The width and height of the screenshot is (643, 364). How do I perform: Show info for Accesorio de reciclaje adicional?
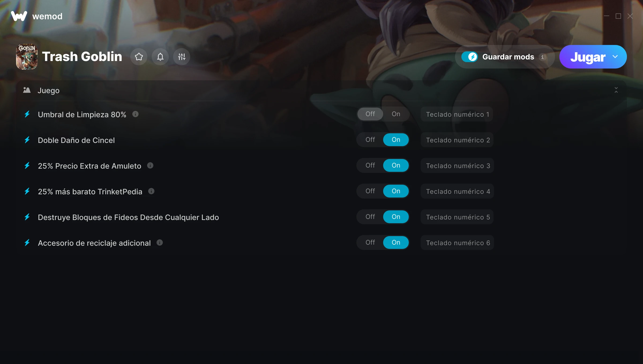coord(160,243)
